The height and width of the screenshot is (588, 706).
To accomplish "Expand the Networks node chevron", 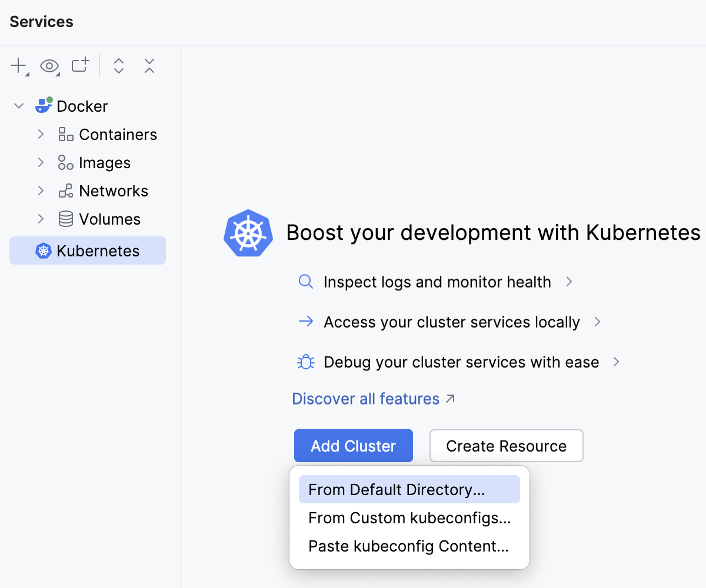I will (41, 191).
